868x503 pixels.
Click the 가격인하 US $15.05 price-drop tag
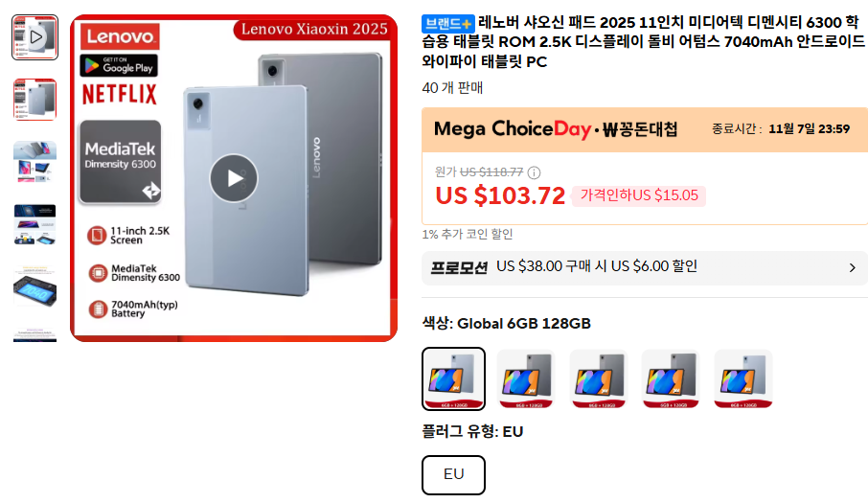pos(639,195)
